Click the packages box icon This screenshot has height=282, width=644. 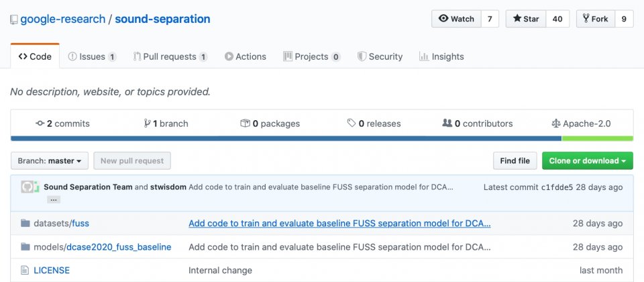(x=245, y=124)
